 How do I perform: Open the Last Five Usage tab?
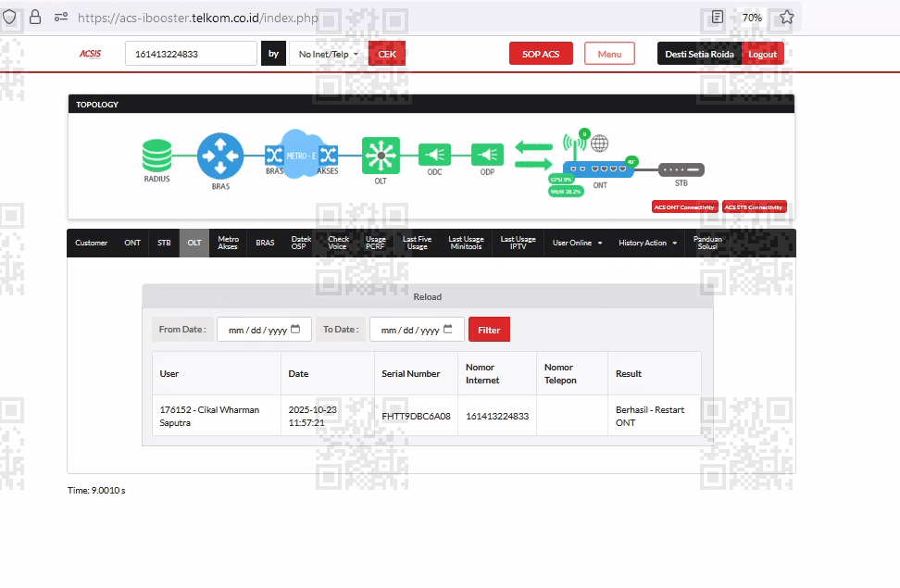click(x=418, y=243)
